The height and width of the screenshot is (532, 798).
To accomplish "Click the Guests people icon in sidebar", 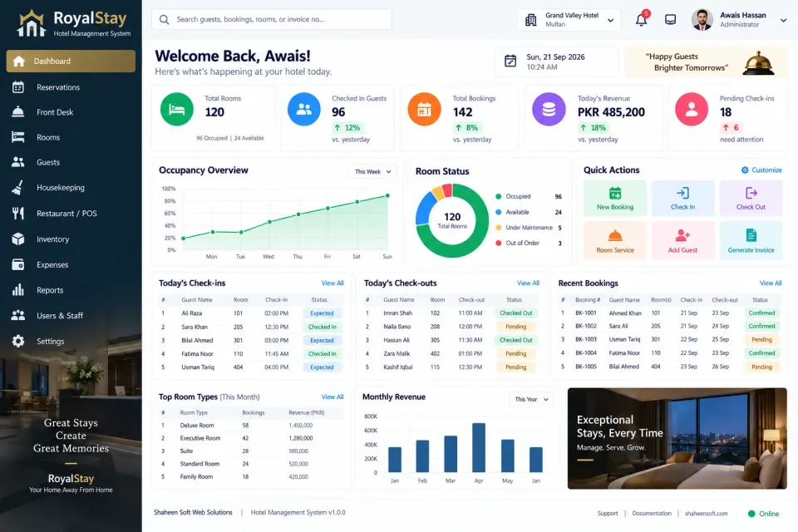I will click(x=17, y=162).
